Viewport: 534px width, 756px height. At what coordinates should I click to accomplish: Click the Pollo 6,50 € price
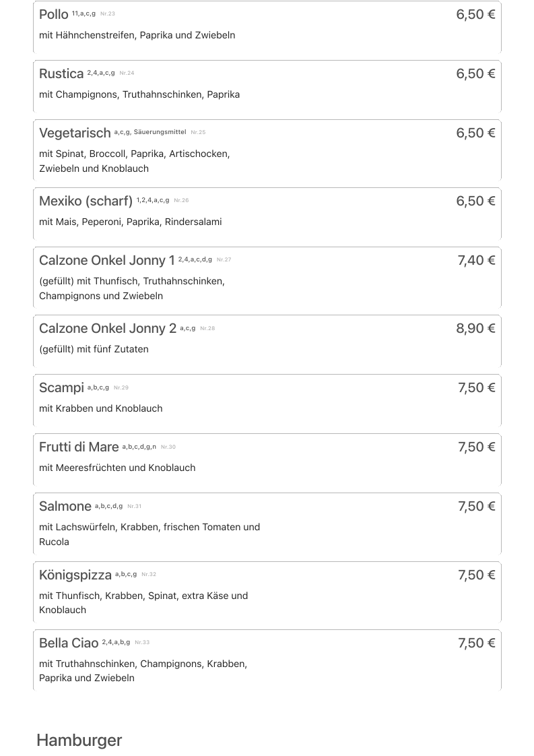[x=475, y=15]
